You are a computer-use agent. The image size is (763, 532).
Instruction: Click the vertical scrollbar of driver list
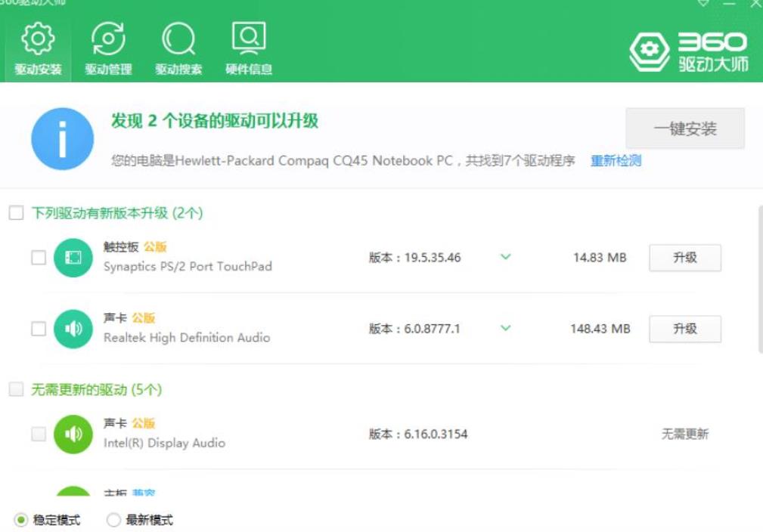click(760, 279)
